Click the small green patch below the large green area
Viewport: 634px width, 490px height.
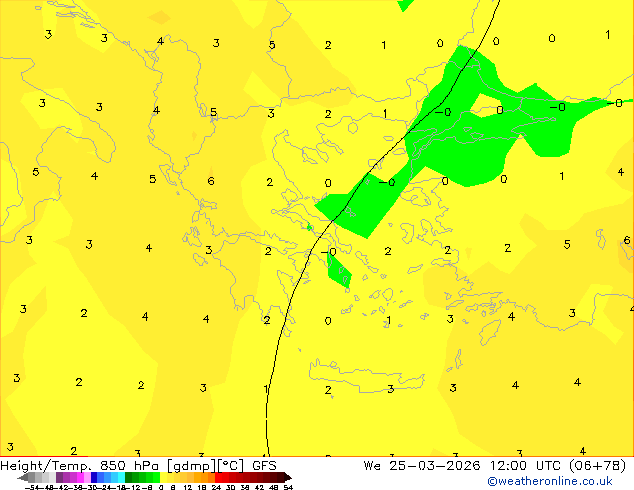click(338, 270)
